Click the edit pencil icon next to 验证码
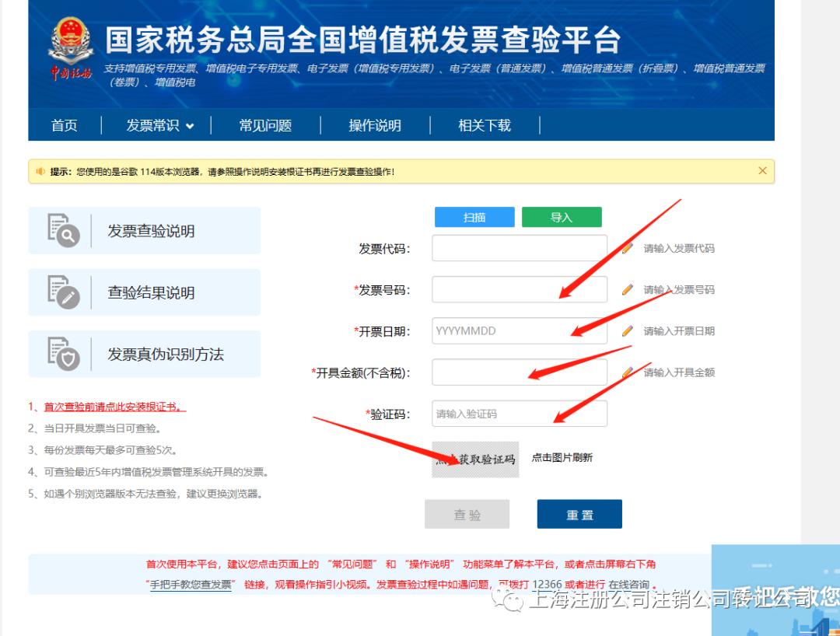 pyautogui.click(x=627, y=414)
